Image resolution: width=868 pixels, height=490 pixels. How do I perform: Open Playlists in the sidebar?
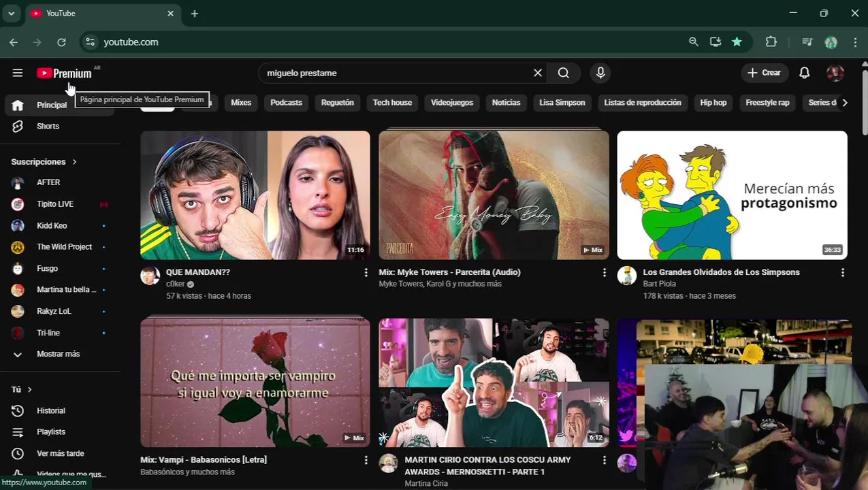coord(60,432)
